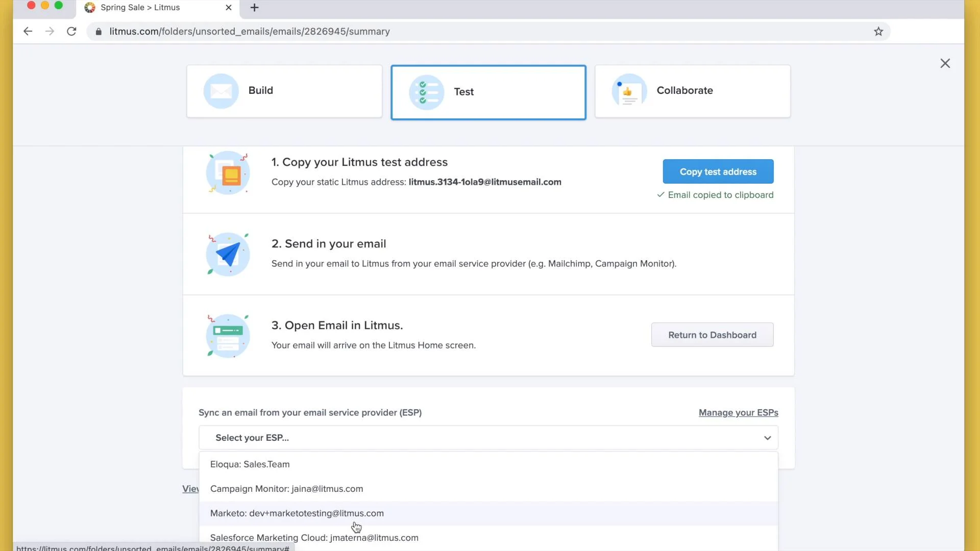Collapse the ESP list via chevron arrow
The height and width of the screenshot is (551, 980).
767,438
